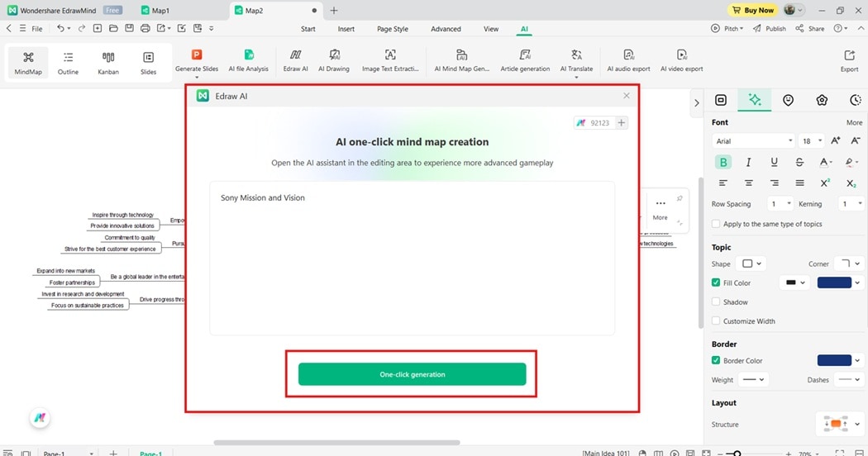Click the Print icon in toolbar
Viewport: 868px width, 456px height.
(x=145, y=28)
